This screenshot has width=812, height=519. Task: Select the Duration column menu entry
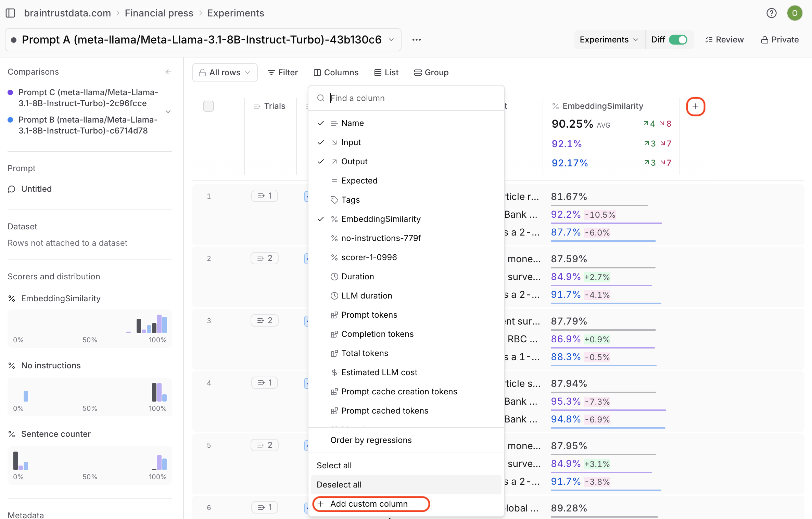tap(357, 277)
